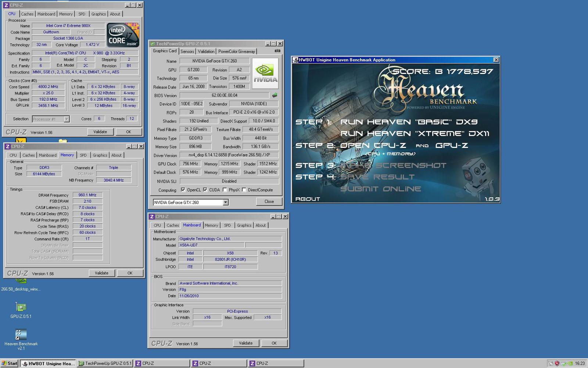Image resolution: width=588 pixels, height=368 pixels.
Task: Click GPU-Z screenshot camera icon
Action: tap(277, 51)
